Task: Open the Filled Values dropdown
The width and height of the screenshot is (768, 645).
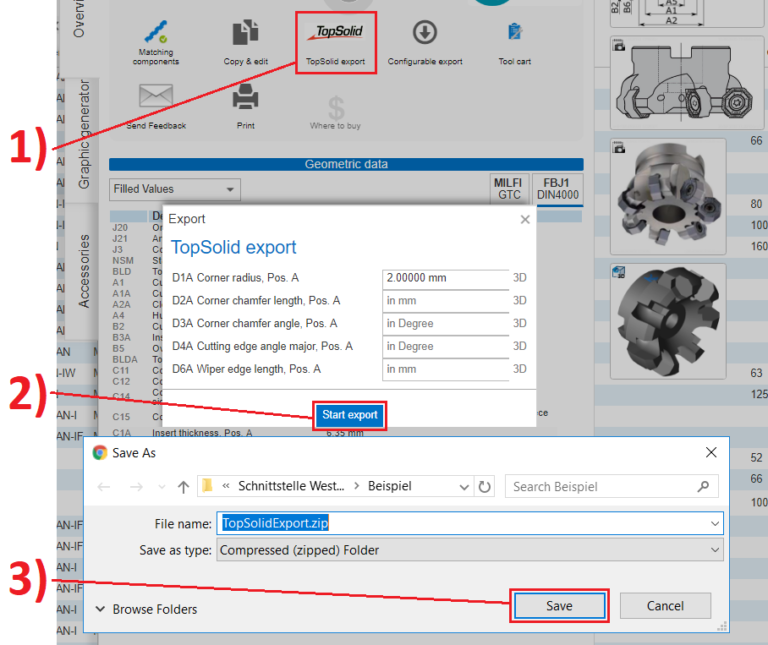Action: [x=175, y=189]
